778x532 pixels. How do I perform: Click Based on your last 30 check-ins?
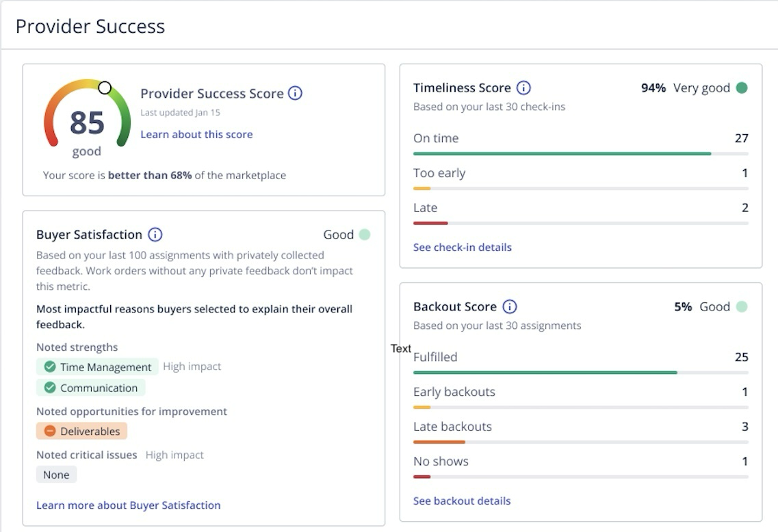[x=489, y=107]
